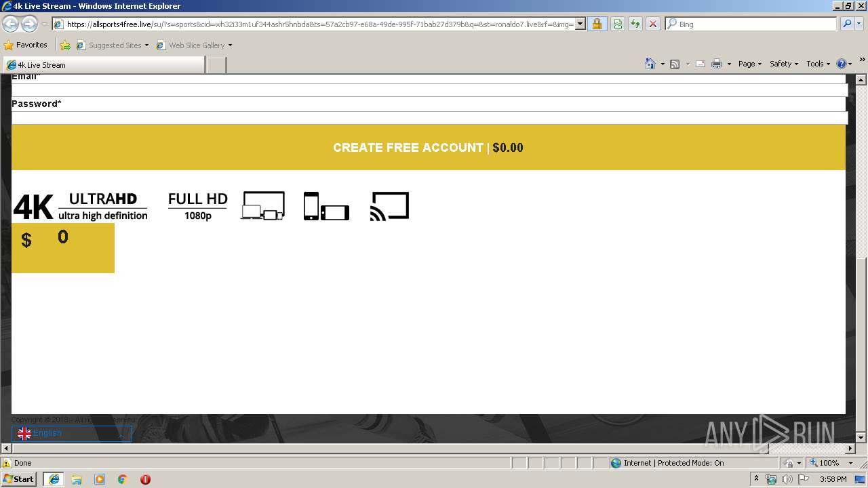Refresh the page with green arrows icon
This screenshot has width=868, height=488.
635,24
